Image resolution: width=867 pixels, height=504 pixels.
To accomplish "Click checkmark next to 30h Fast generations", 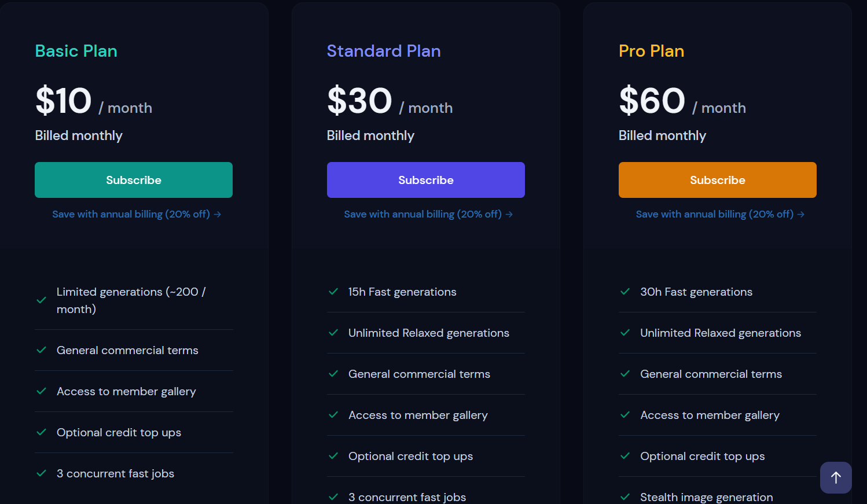I will tap(625, 292).
